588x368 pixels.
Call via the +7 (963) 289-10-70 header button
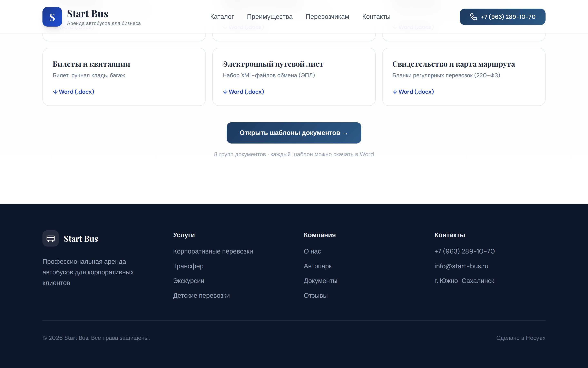[x=502, y=17]
